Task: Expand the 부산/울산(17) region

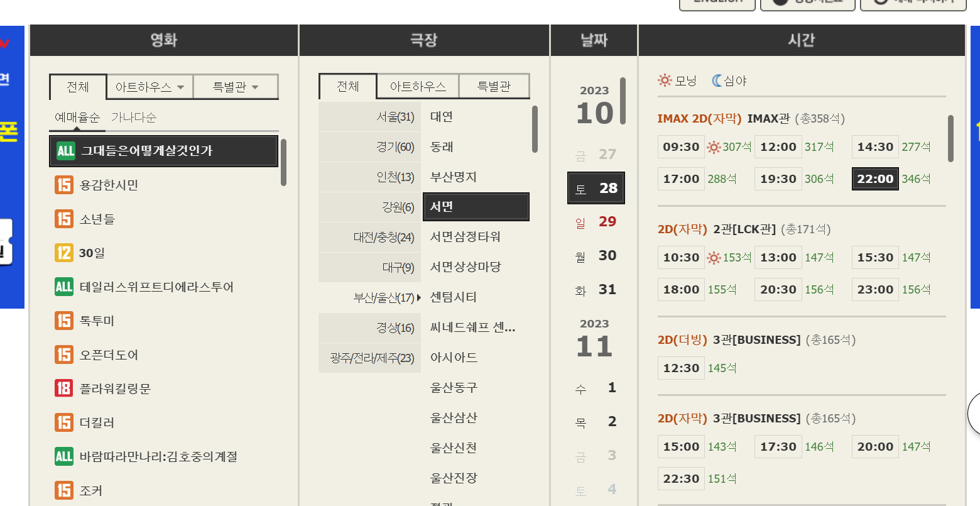Action: click(x=369, y=297)
